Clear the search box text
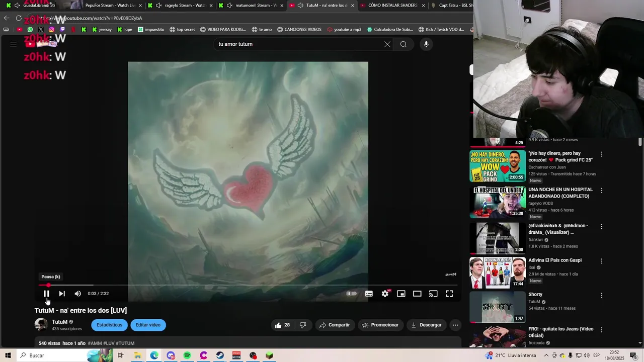This screenshot has height=362, width=644. coord(387,44)
